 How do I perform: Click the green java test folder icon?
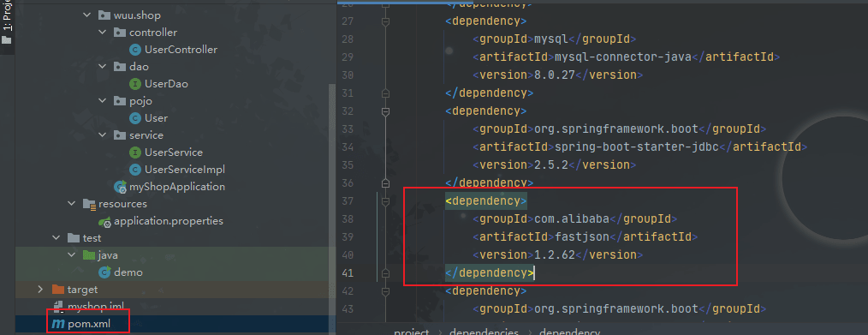88,255
